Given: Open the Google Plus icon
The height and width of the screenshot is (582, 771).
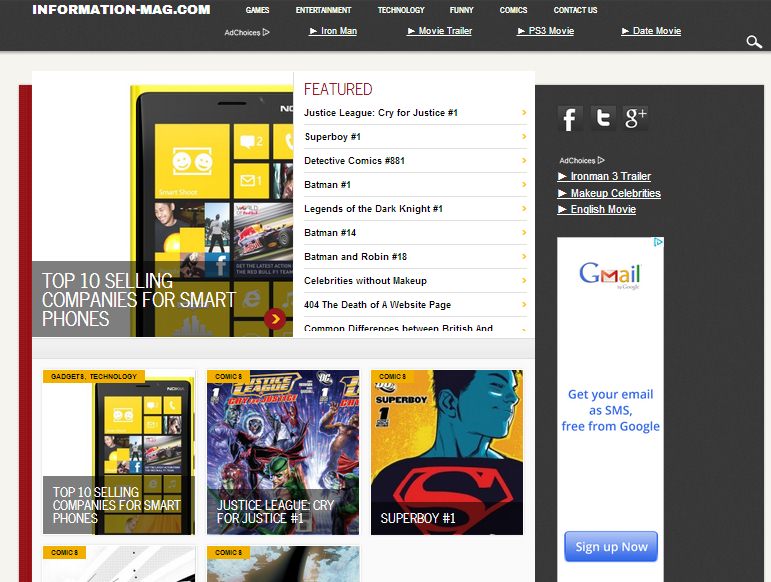Looking at the screenshot, I should click(x=635, y=118).
